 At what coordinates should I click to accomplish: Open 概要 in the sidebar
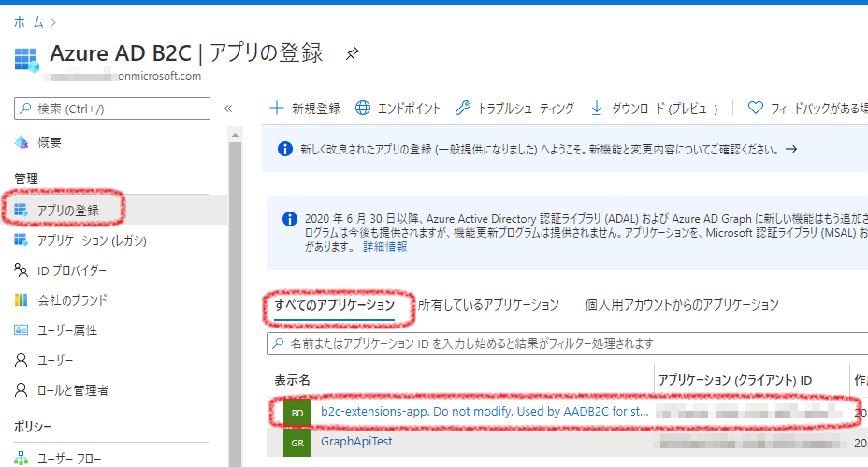[x=50, y=142]
